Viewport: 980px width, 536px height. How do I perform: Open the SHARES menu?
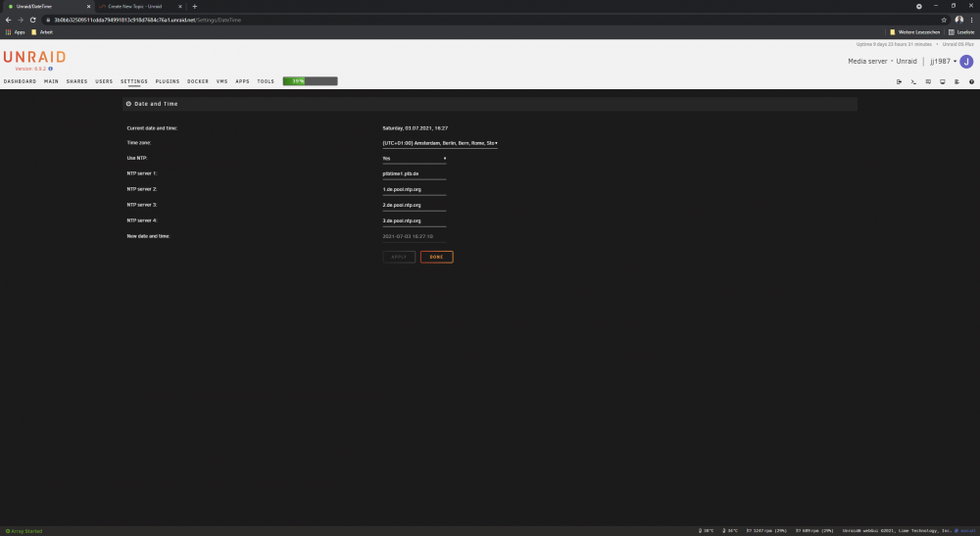click(x=76, y=81)
